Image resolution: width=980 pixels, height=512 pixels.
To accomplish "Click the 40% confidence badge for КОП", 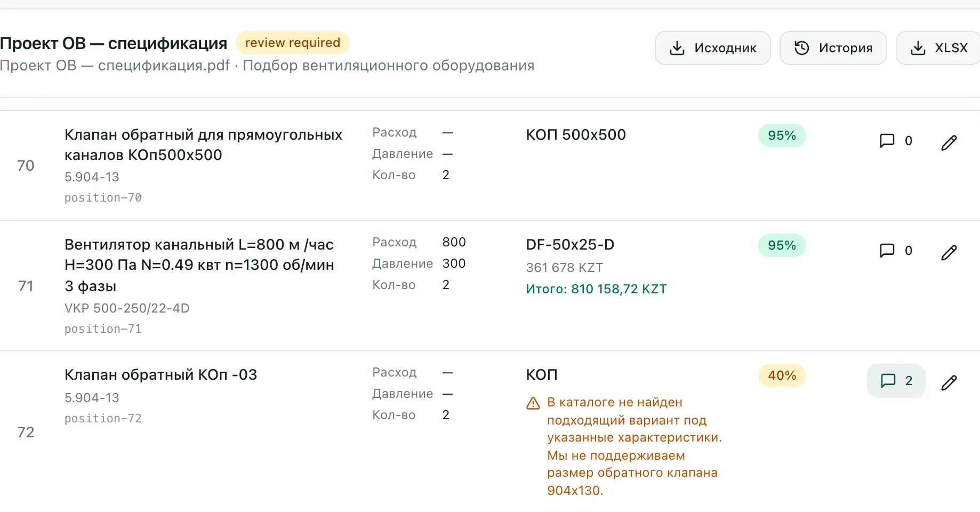I will [x=782, y=375].
